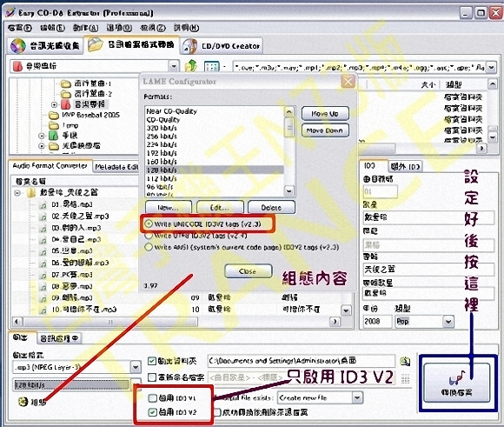This screenshot has width=504, height=427.
Task: Click the 02 mp3 file entry
Action: pyautogui.click(x=74, y=216)
